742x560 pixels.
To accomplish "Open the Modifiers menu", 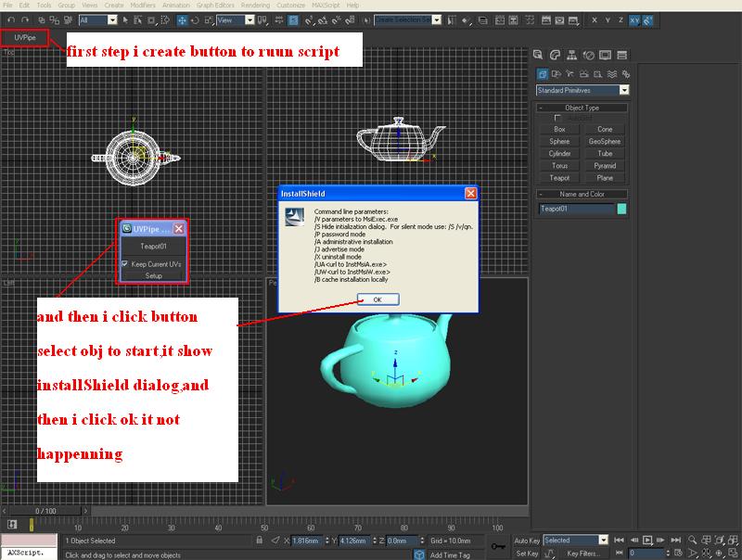I will point(143,6).
